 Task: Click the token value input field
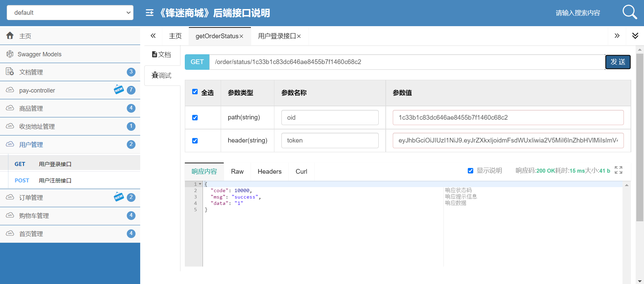click(x=508, y=140)
